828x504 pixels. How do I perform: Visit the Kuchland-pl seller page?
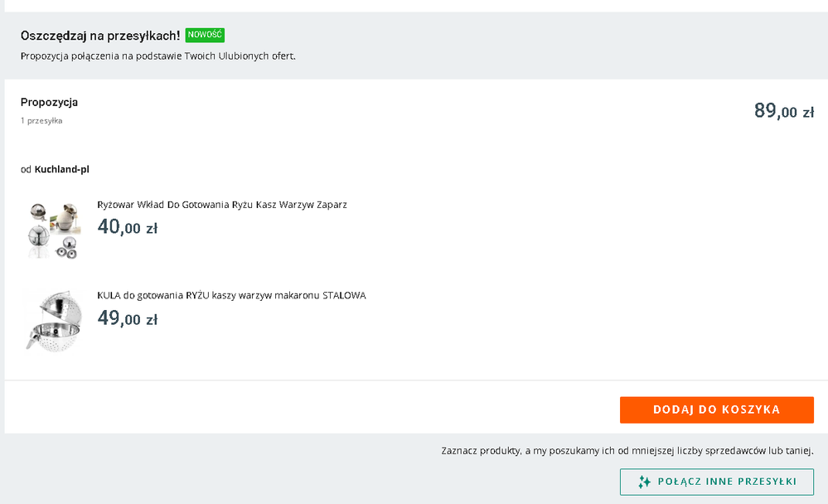click(61, 169)
